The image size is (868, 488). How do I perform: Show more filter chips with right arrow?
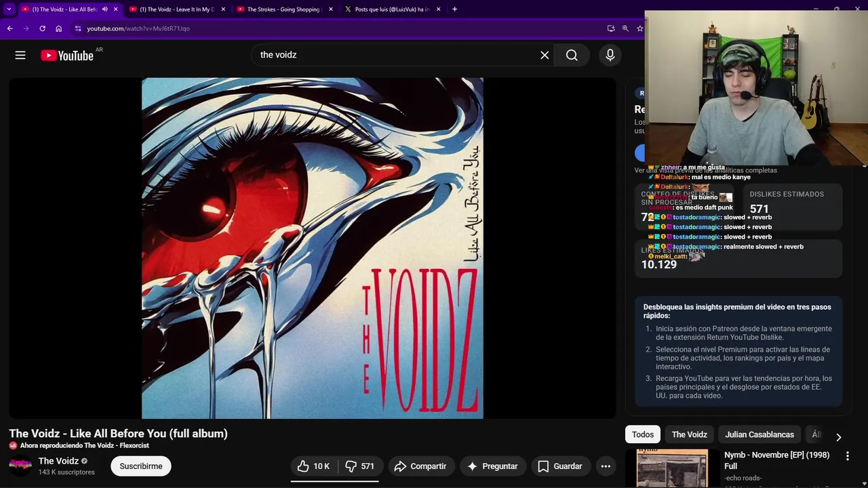838,437
